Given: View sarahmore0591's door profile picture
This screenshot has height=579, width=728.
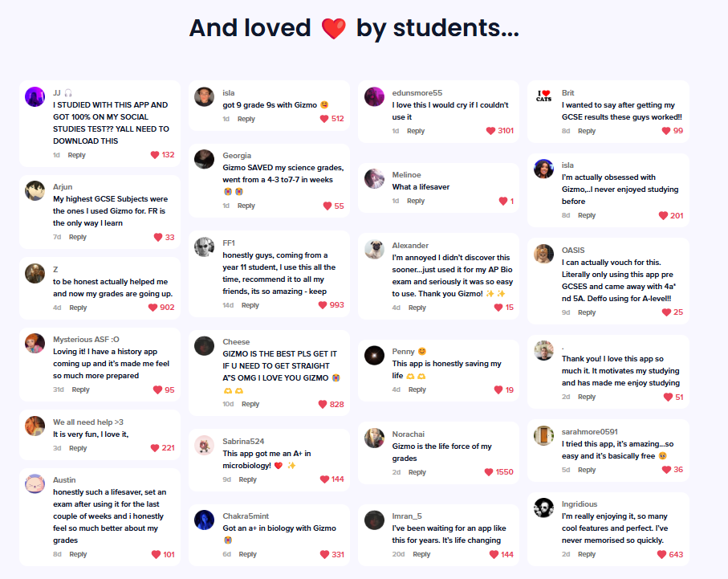Looking at the screenshot, I should pos(543,436).
